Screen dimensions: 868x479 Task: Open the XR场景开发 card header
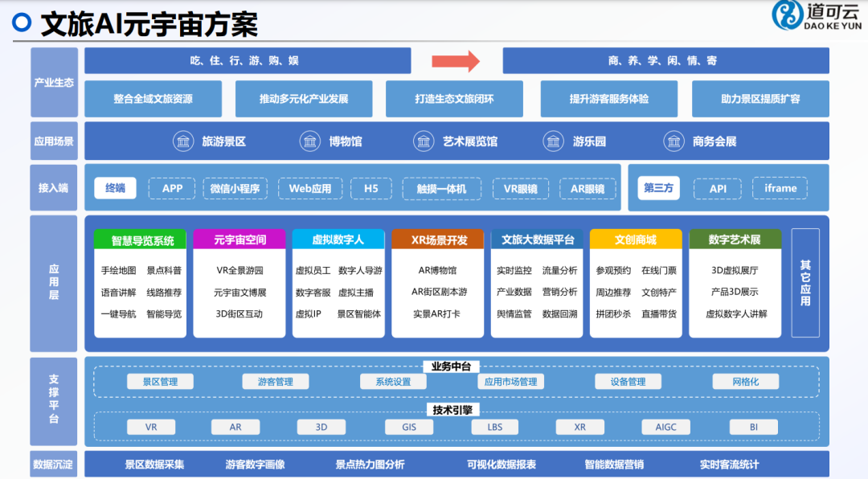click(437, 239)
